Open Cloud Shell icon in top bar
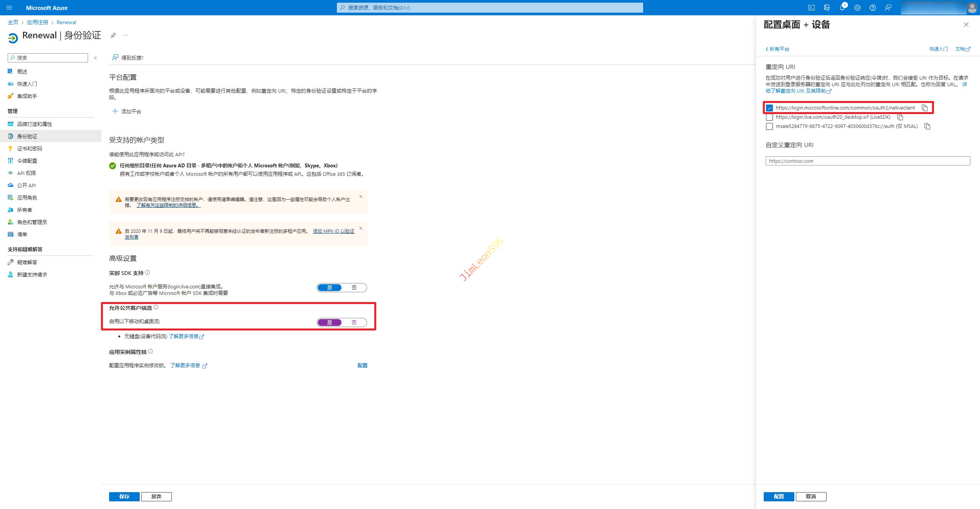Viewport: 980px width, 509px height. 811,8
